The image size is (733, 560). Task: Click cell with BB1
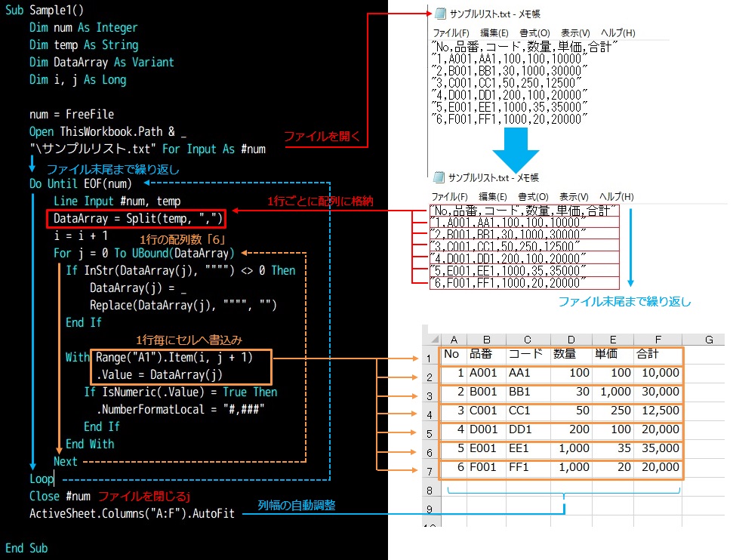(x=528, y=392)
